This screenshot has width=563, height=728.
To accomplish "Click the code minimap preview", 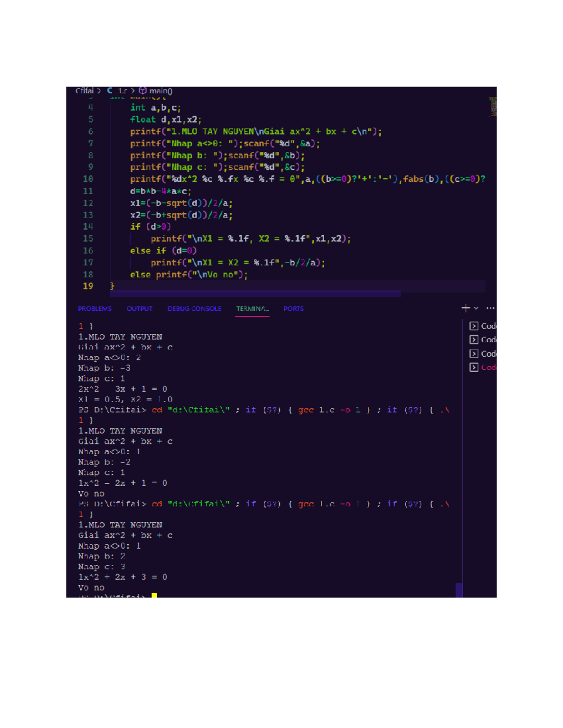I will tap(493, 107).
